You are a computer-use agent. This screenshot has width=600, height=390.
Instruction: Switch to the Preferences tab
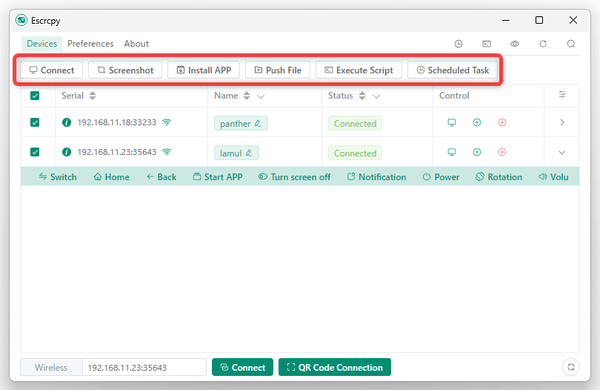(x=90, y=44)
